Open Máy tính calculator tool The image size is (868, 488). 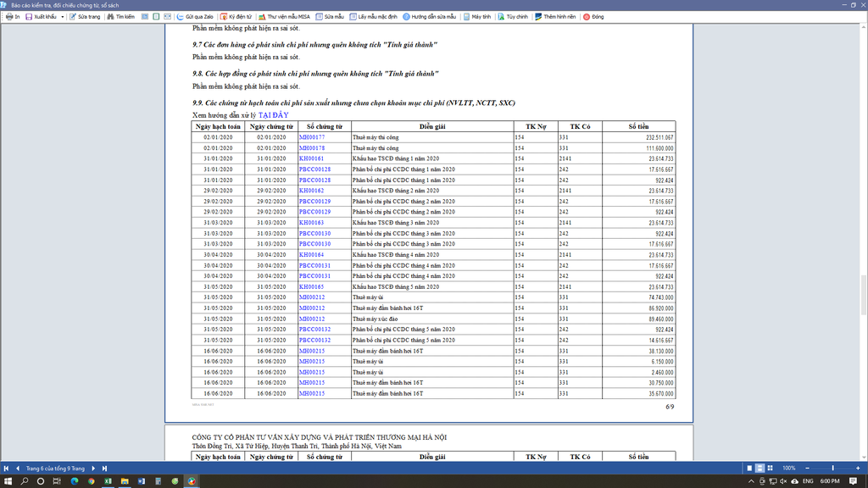click(x=477, y=17)
